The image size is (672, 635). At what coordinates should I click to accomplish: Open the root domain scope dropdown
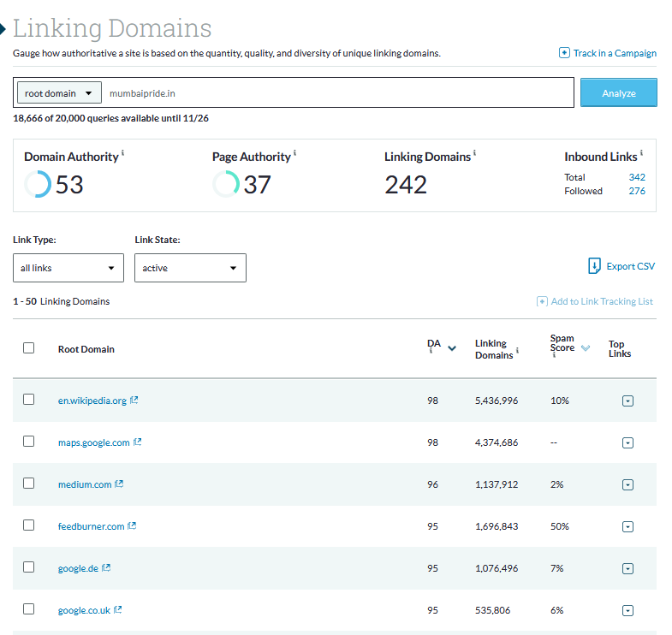59,92
